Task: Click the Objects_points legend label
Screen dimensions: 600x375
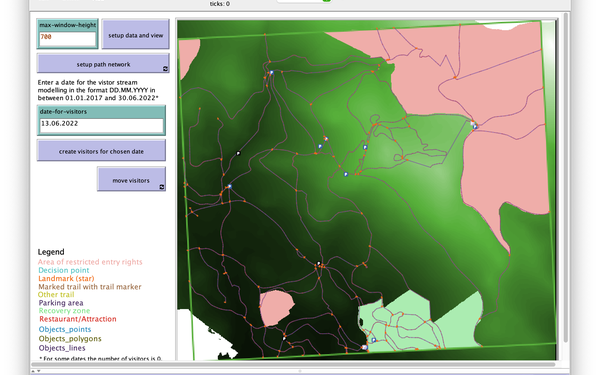Action: pyautogui.click(x=65, y=329)
